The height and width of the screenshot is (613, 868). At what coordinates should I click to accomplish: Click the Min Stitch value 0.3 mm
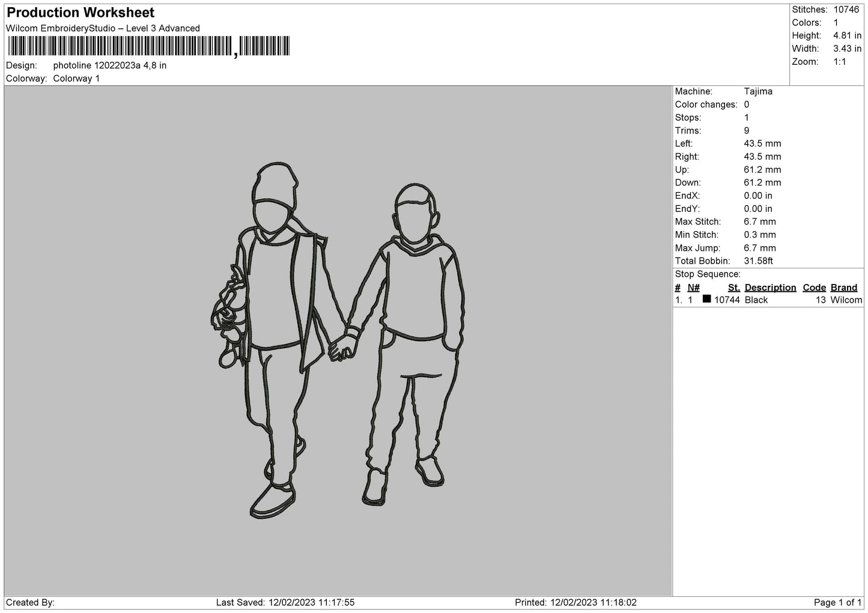(760, 235)
